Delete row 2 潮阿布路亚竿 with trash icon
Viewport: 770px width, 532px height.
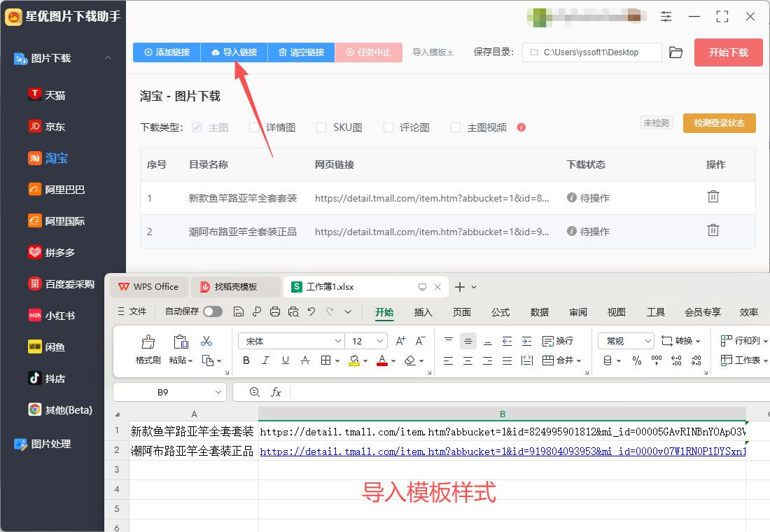pyautogui.click(x=713, y=230)
